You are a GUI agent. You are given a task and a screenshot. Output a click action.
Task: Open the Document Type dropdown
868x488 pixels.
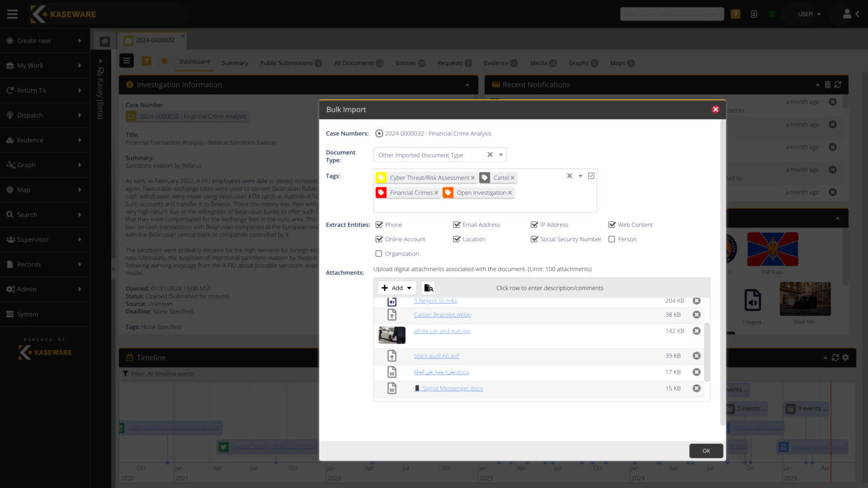point(501,154)
